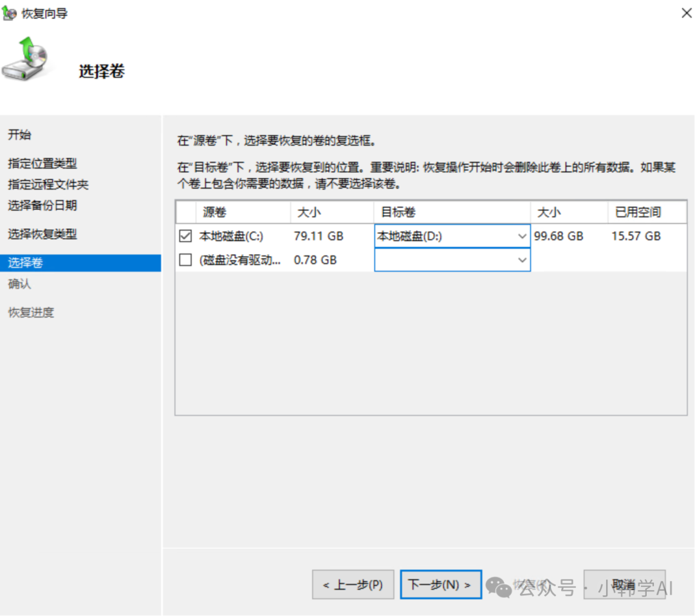Close the 恢复向导 window
695x616 pixels.
pos(687,13)
